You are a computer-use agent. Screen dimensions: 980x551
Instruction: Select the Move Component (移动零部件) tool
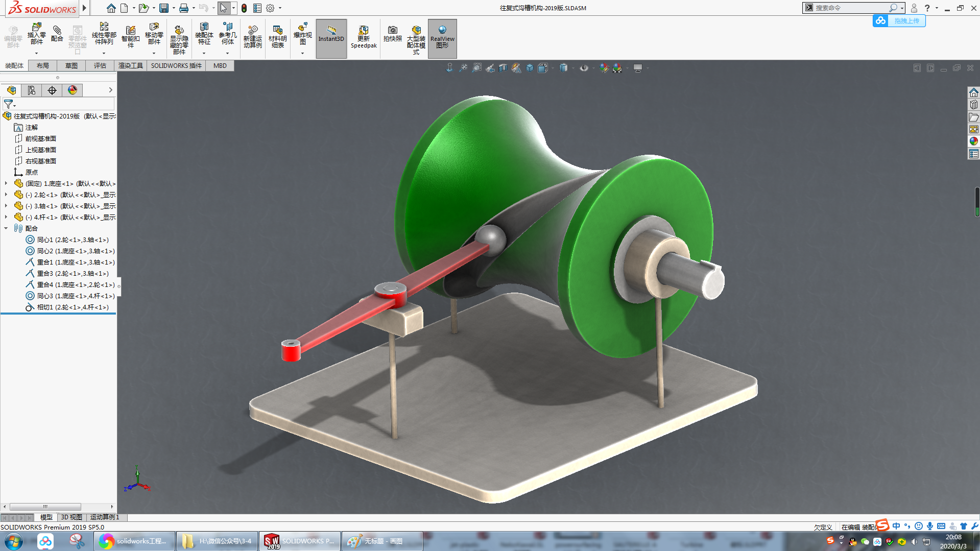click(x=154, y=34)
